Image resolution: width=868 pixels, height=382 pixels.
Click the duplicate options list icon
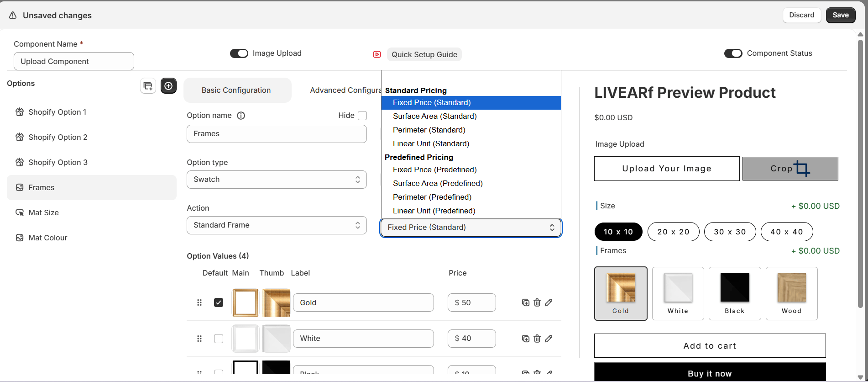(x=148, y=86)
